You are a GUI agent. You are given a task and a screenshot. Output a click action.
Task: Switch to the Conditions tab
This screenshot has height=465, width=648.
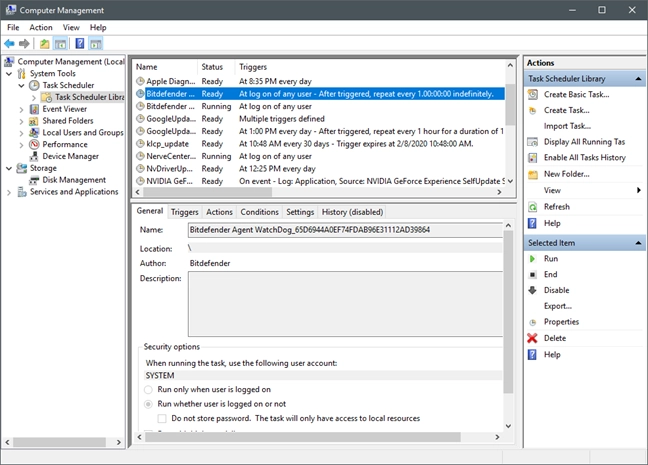(x=260, y=212)
